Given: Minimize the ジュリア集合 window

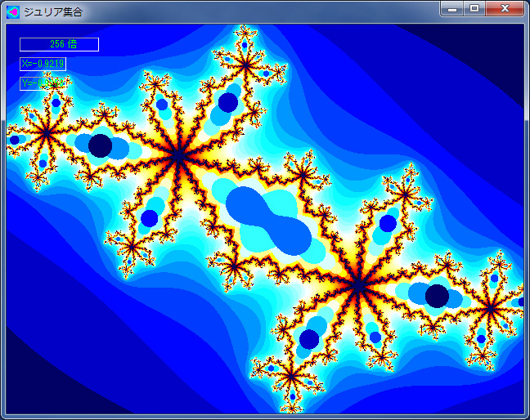Looking at the screenshot, I should pyautogui.click(x=452, y=9).
